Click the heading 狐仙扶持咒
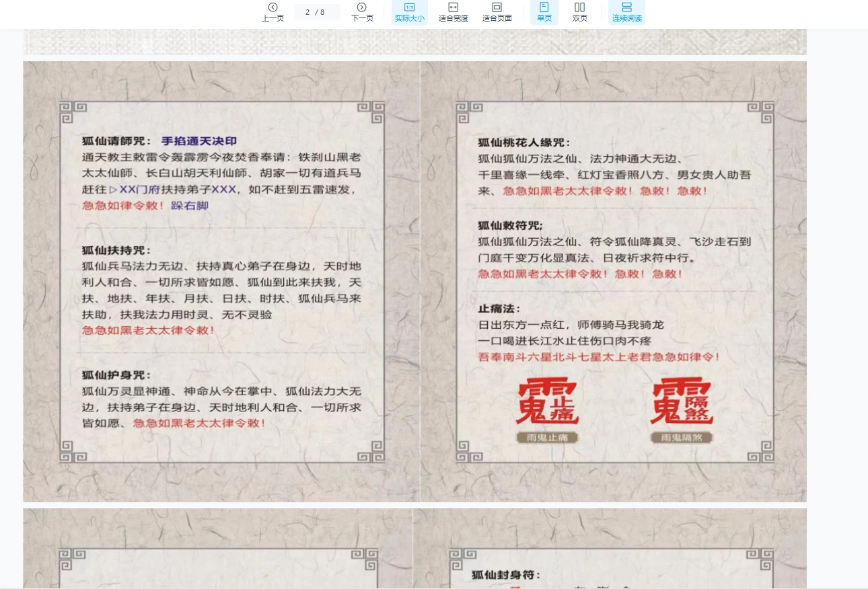 116,250
